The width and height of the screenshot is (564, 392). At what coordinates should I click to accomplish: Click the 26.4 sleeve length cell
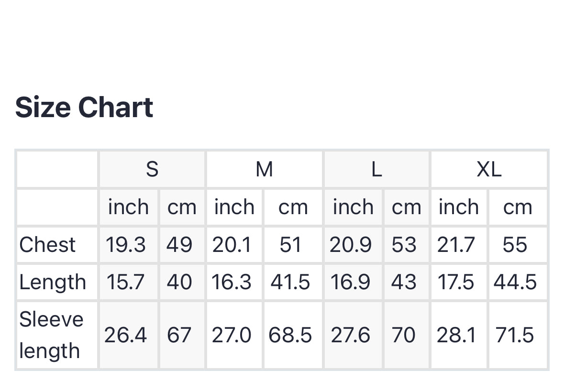click(125, 335)
